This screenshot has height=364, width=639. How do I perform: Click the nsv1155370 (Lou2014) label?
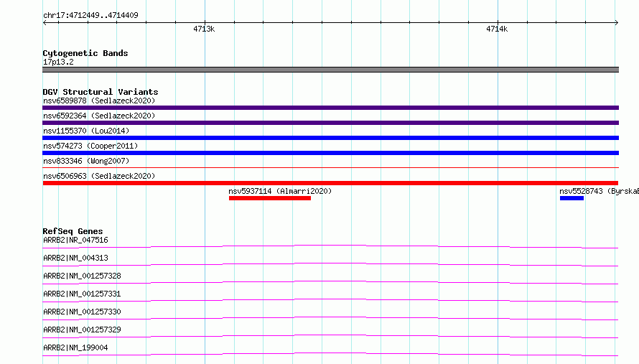86,131
